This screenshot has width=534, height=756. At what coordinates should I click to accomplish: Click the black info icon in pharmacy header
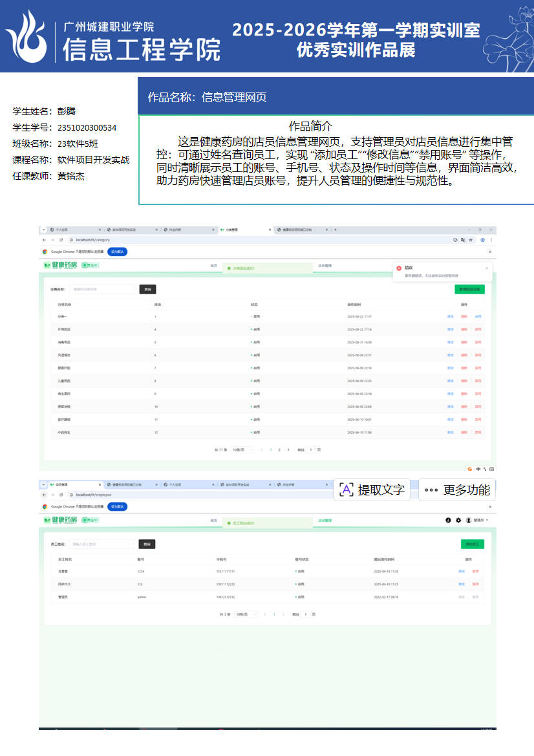click(449, 520)
